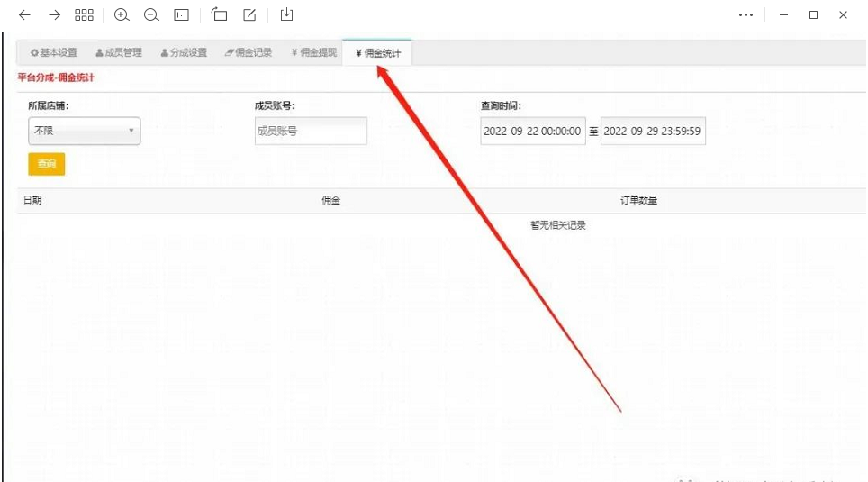Viewport: 868px width, 482px height.
Task: Go to the 分成设置 tab
Action: [184, 53]
